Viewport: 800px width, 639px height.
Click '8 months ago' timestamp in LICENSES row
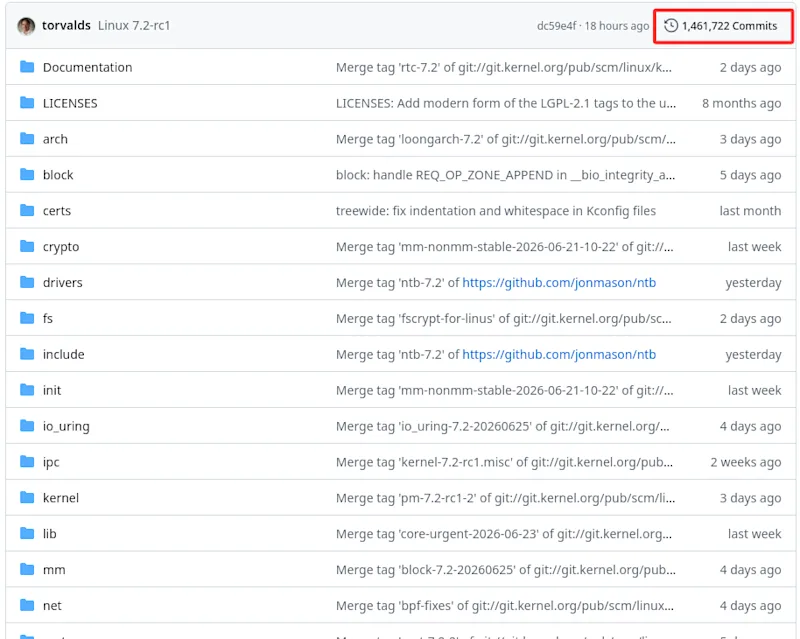click(x=741, y=103)
